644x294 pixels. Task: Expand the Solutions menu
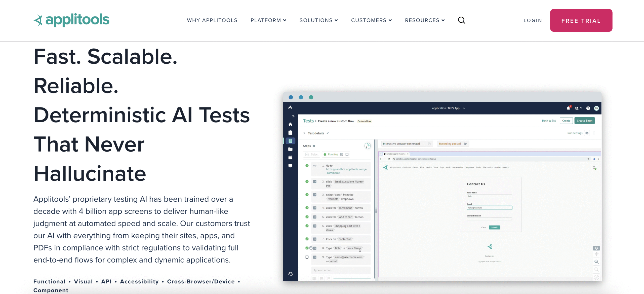tap(318, 20)
